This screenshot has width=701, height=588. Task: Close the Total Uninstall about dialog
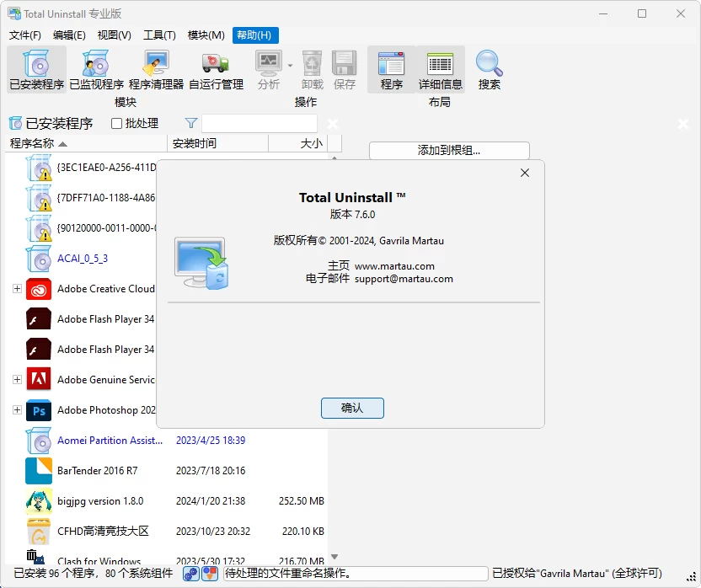[x=525, y=173]
